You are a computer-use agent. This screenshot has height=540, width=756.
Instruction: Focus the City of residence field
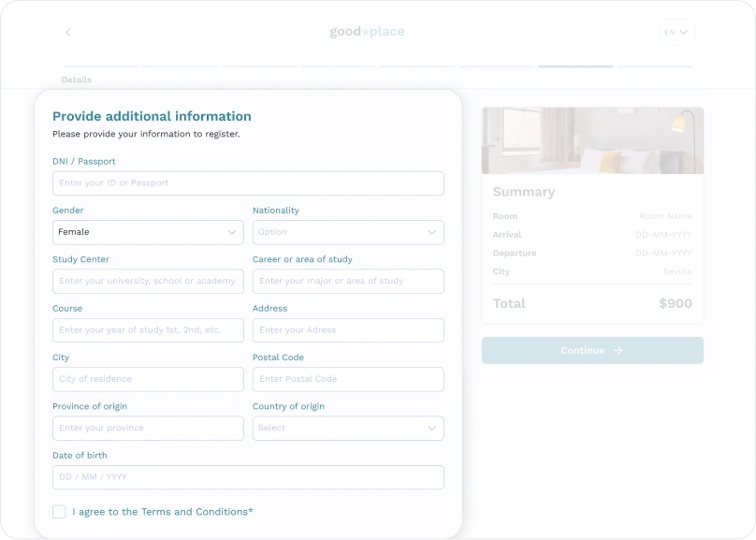pos(148,379)
